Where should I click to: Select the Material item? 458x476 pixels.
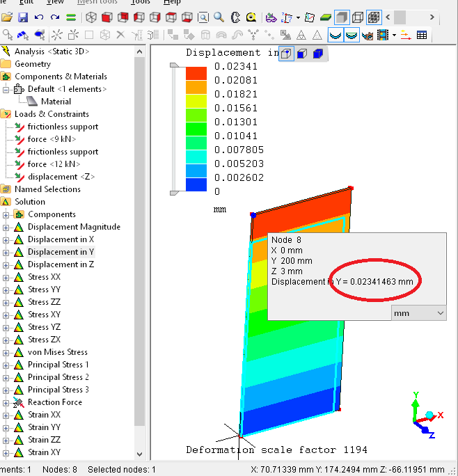[x=56, y=102]
